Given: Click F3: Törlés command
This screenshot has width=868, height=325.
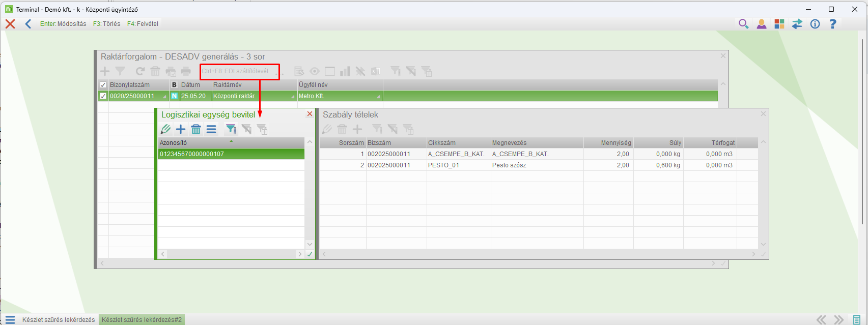Looking at the screenshot, I should [x=107, y=24].
